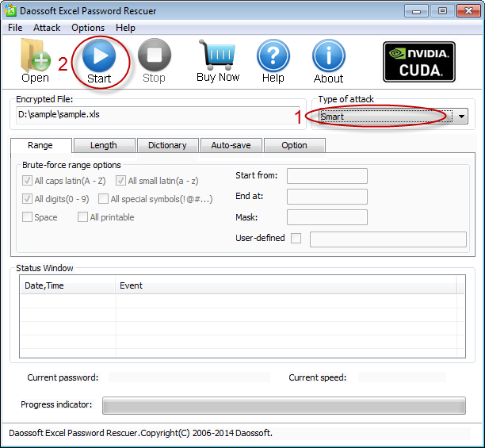
Task: Click the Event column header
Action: (x=286, y=285)
